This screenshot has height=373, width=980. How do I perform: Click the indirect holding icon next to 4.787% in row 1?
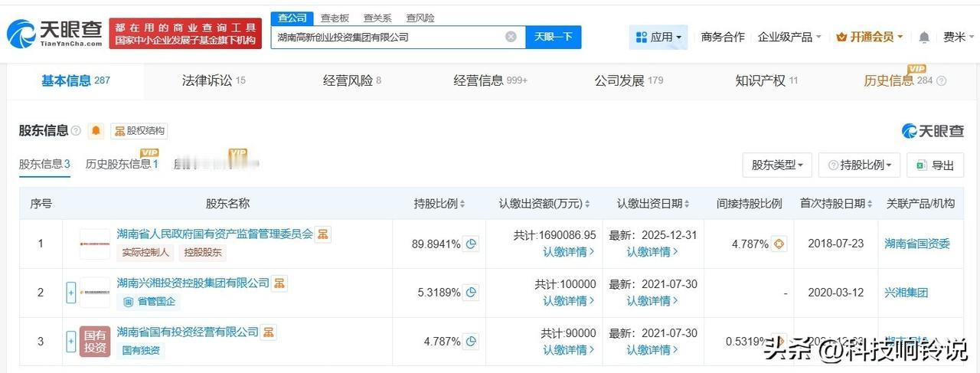779,244
